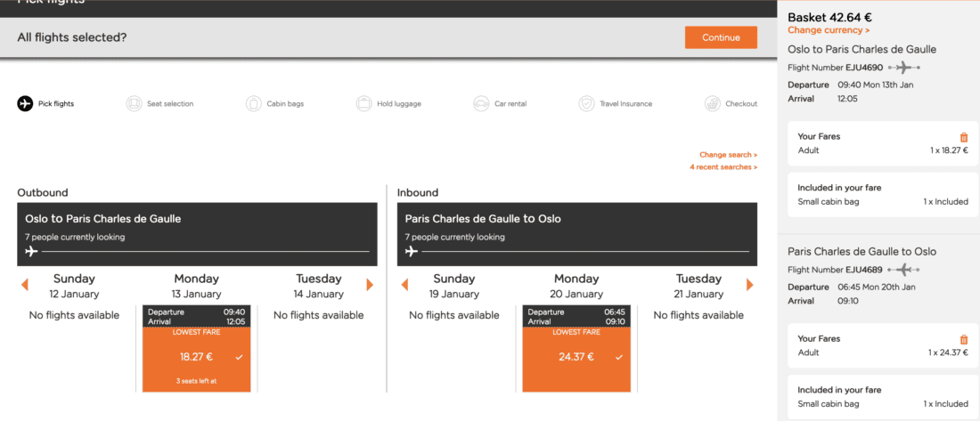The height and width of the screenshot is (421, 980).
Task: Click the Hold luggage step icon
Action: click(363, 103)
